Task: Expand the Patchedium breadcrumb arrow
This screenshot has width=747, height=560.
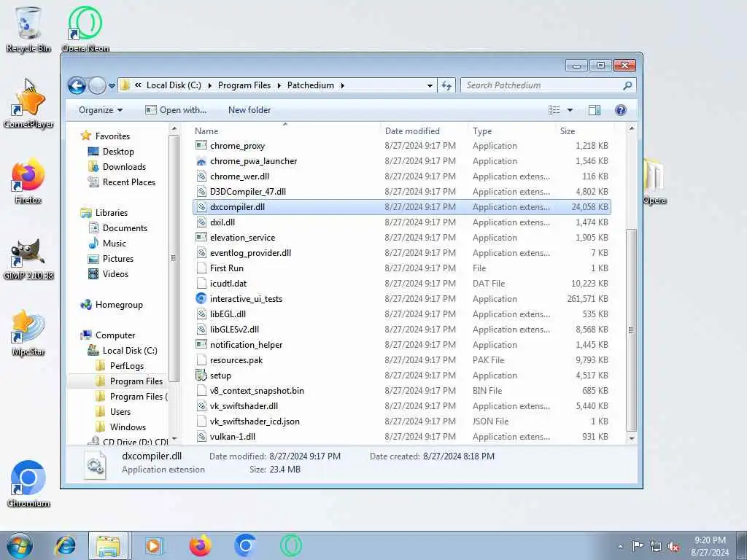Action: pos(342,86)
